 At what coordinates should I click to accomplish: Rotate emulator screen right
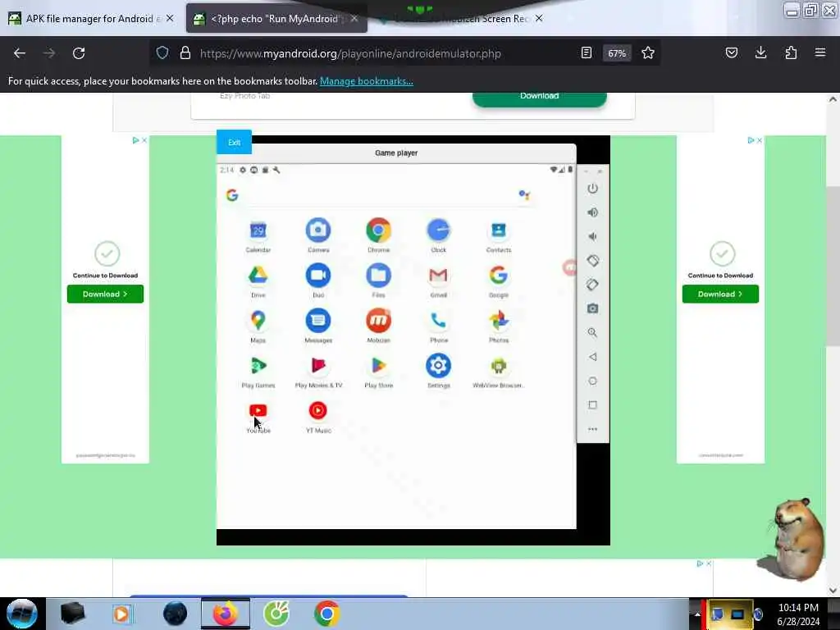pyautogui.click(x=592, y=285)
